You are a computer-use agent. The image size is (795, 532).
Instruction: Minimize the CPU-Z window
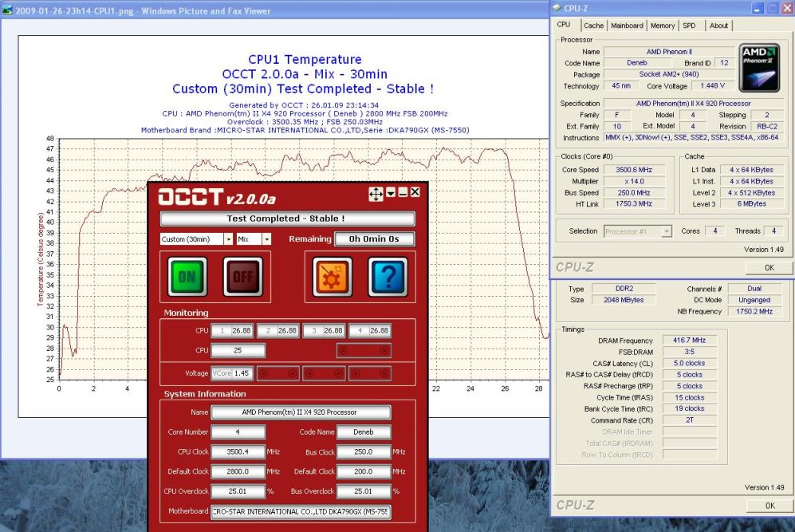758,8
